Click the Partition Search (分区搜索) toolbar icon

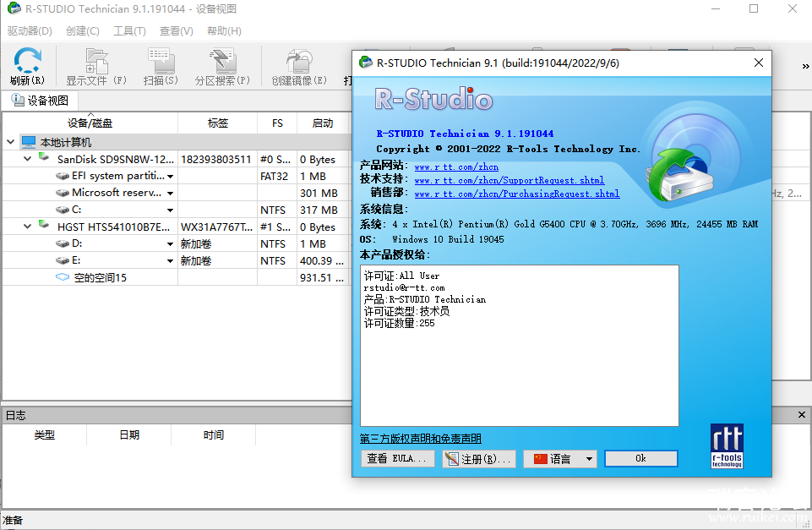pos(222,61)
